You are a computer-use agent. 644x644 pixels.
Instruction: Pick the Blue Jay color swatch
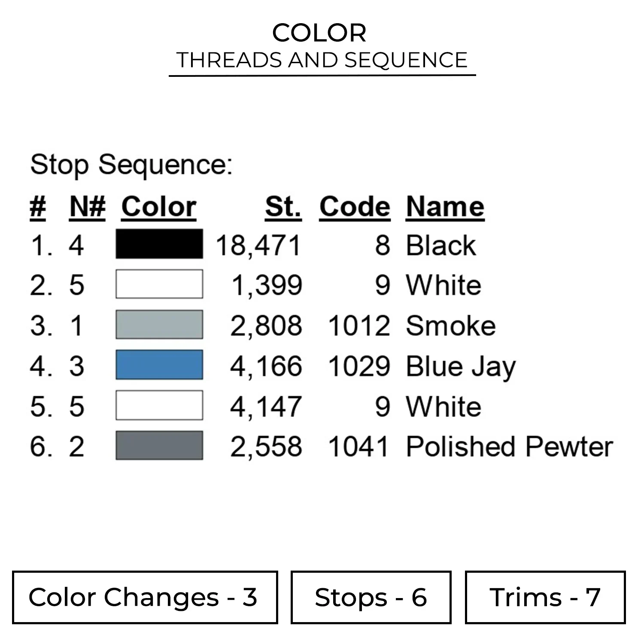pyautogui.click(x=159, y=365)
